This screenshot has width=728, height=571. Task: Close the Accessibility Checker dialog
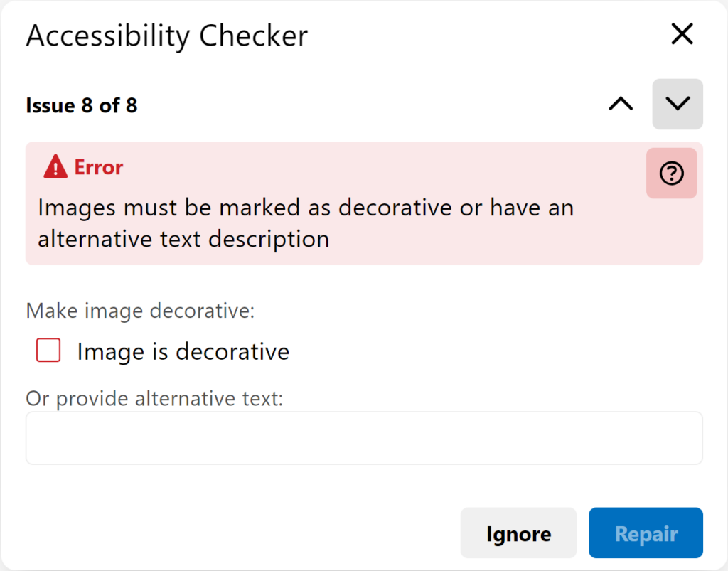[681, 34]
